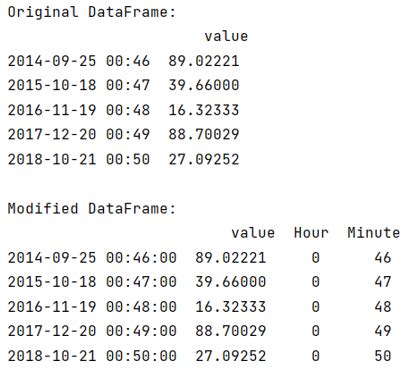Click Hour value 0 in the 2018-10-21 row
The height and width of the screenshot is (368, 408).
[x=316, y=356]
